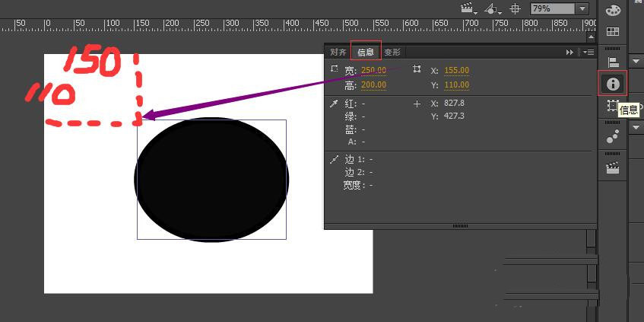644x322 pixels.
Task: Open the Info panel options menu
Action: pyautogui.click(x=588, y=53)
